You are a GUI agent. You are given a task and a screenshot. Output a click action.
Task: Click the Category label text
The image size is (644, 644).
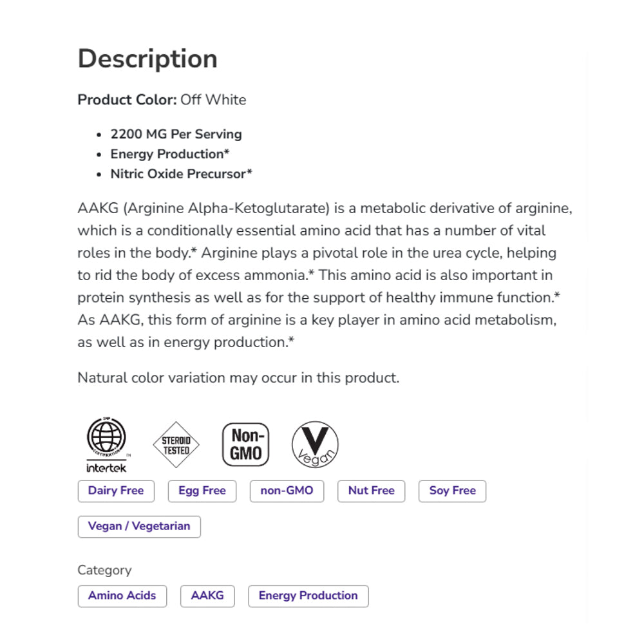[104, 570]
